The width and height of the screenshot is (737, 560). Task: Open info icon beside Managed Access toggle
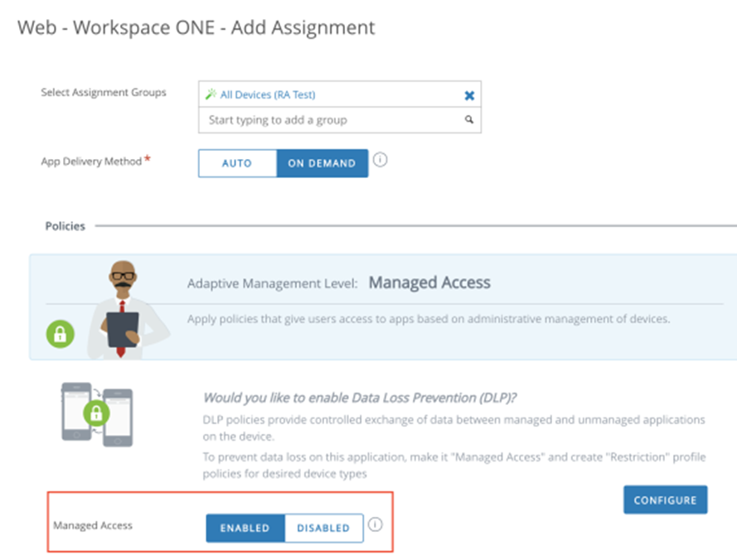[375, 525]
